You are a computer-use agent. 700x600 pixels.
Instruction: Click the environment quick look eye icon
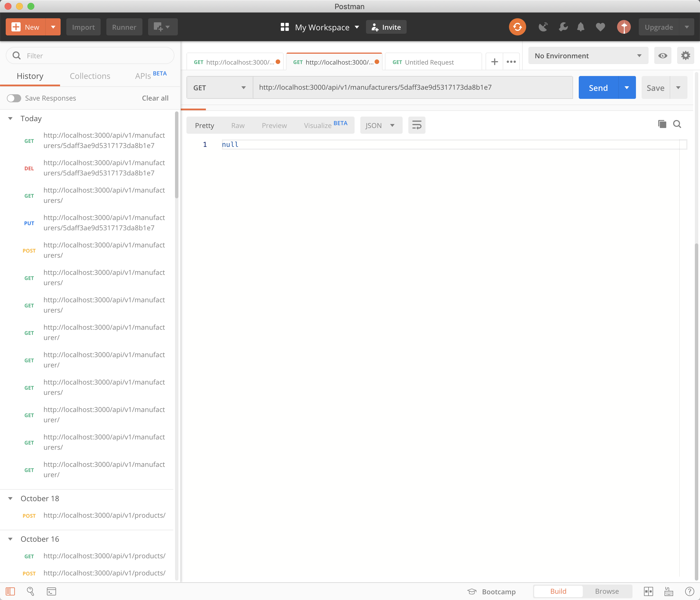[662, 56]
